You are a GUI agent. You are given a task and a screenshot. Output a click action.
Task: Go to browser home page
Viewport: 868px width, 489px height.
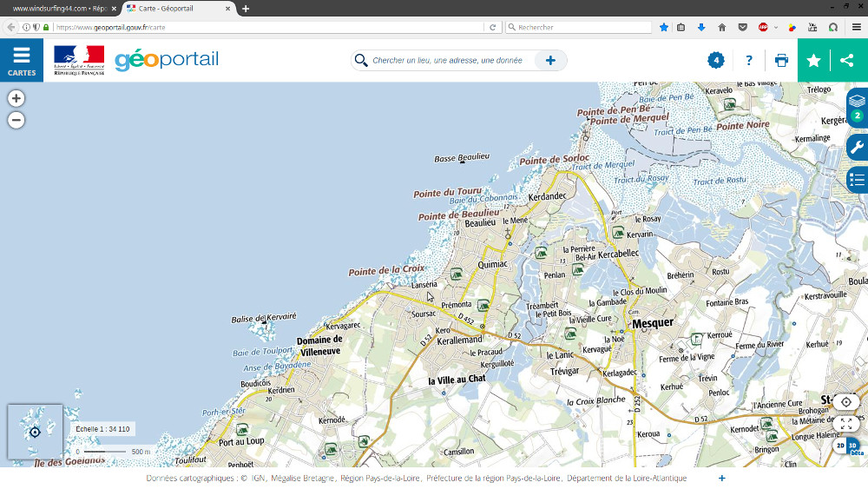722,27
